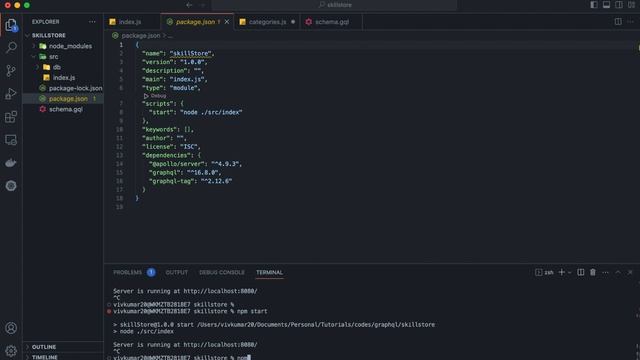Open launch profile dropdown next to plus

coord(570,272)
